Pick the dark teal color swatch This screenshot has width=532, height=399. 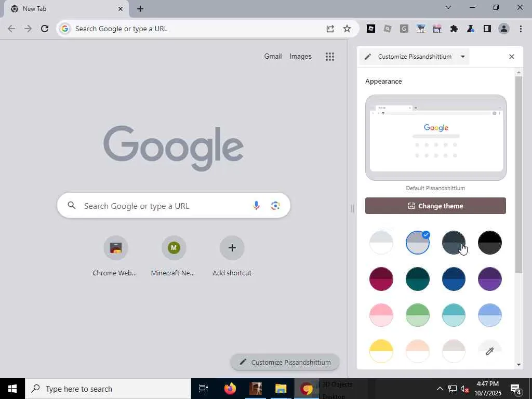coord(417,279)
